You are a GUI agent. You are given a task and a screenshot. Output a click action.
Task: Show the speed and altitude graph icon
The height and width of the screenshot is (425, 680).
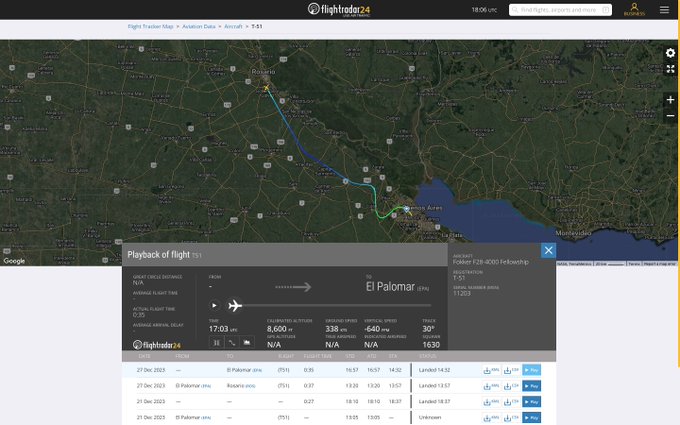[x=232, y=343]
